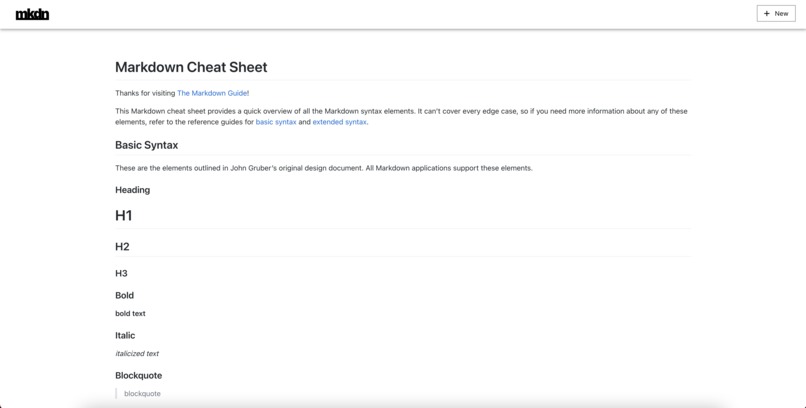Click the Basic Syntax heading
This screenshot has width=806, height=408.
tap(146, 145)
